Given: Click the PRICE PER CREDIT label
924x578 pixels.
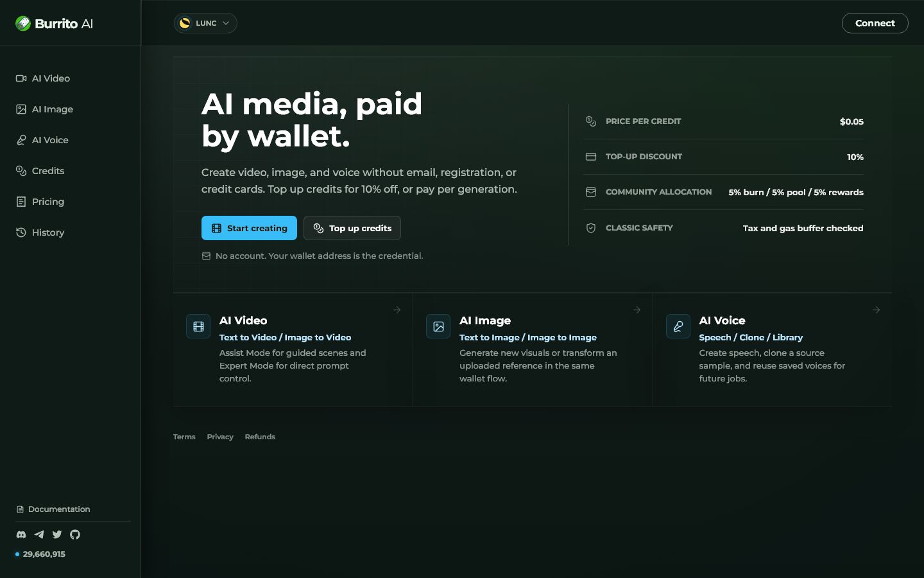Looking at the screenshot, I should (643, 121).
